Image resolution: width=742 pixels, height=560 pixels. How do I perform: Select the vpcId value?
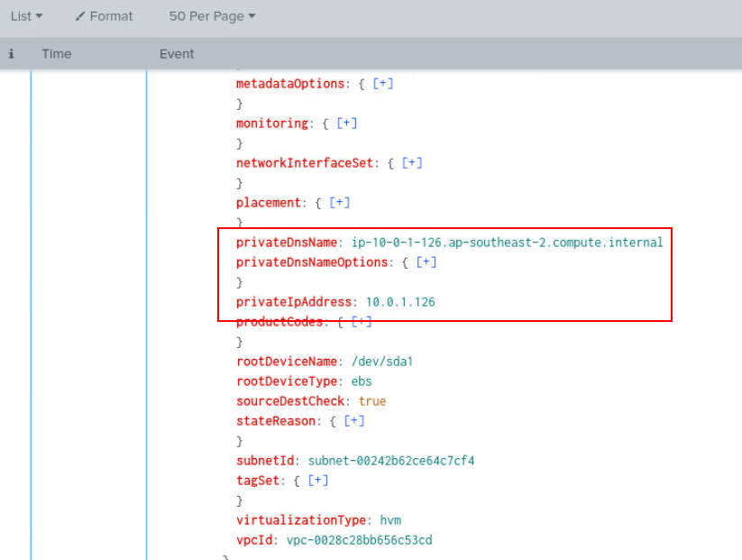point(359,540)
